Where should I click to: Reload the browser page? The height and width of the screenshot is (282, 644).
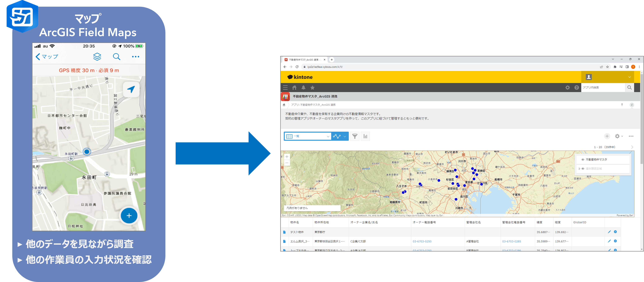(297, 67)
